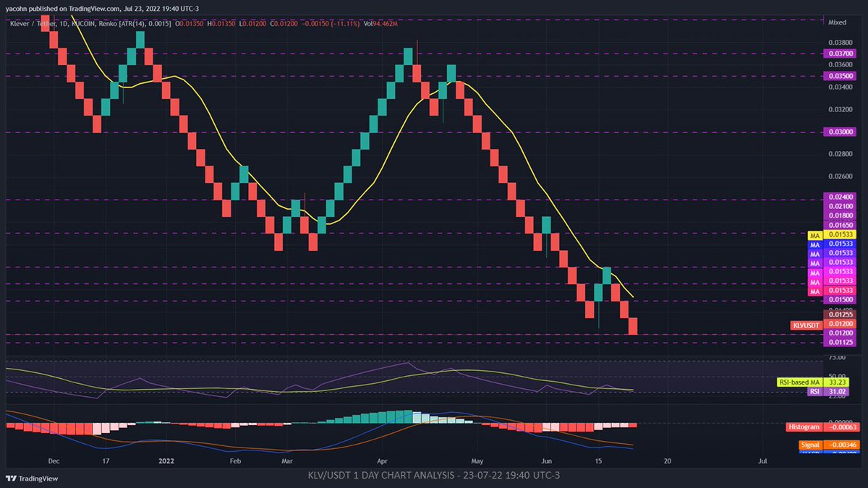Click the 'Mar' date on time axis

coord(287,460)
